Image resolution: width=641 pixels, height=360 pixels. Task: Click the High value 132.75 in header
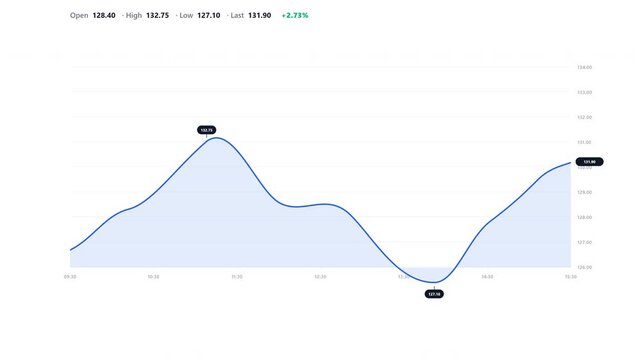tap(157, 16)
